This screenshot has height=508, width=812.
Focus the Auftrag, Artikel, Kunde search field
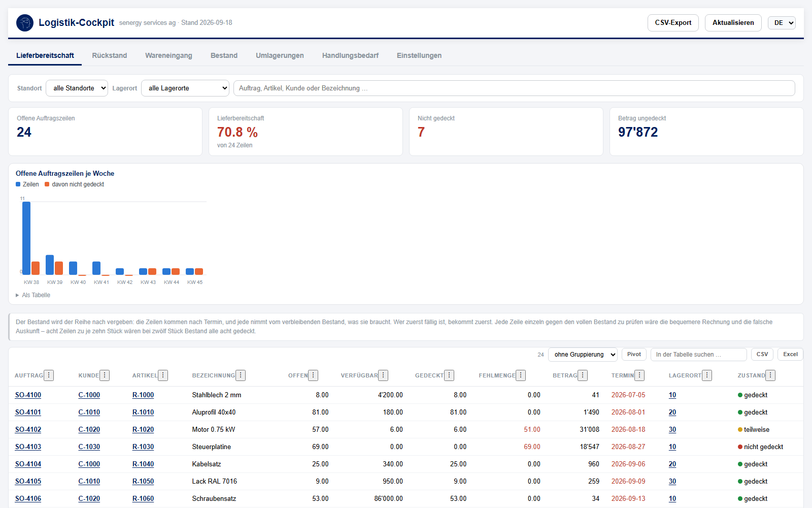click(x=514, y=88)
